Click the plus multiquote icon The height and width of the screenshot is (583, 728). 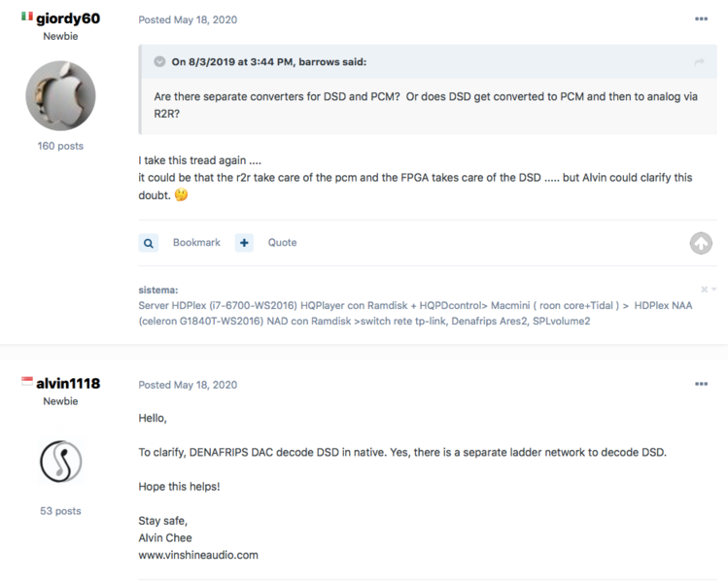244,243
